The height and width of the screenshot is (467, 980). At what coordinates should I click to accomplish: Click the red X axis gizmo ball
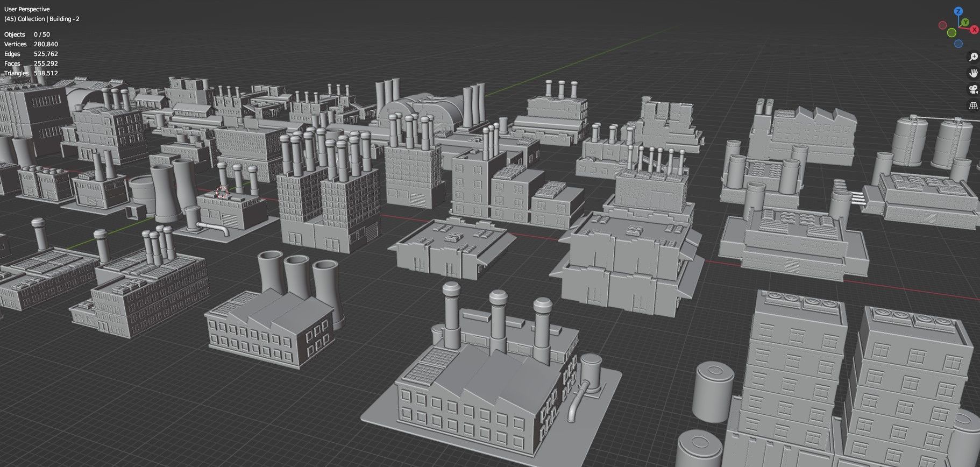974,30
